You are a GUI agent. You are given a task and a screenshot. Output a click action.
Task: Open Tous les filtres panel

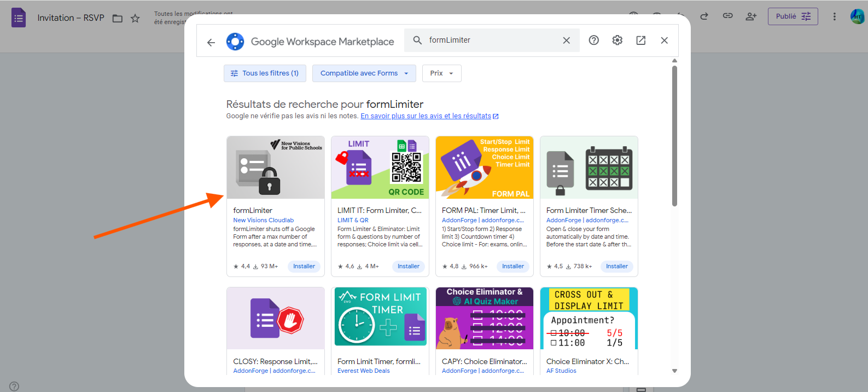click(x=265, y=73)
